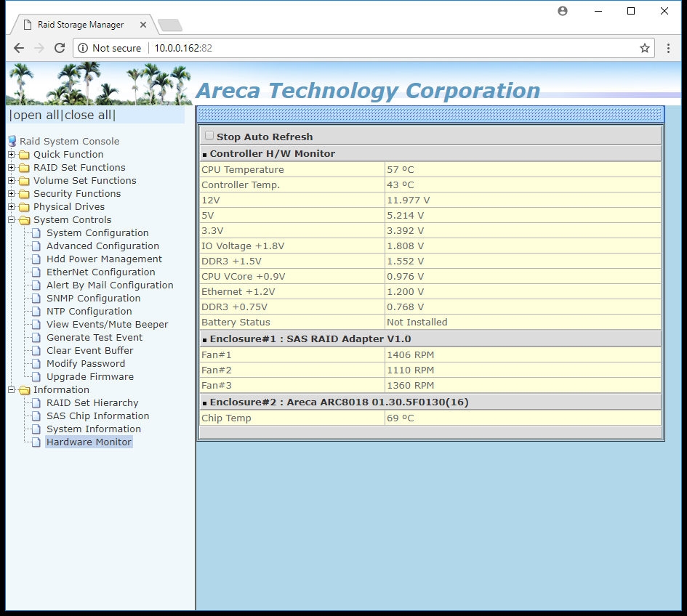Click the CPU Temperature value 57 ºC
687x616 pixels.
400,169
